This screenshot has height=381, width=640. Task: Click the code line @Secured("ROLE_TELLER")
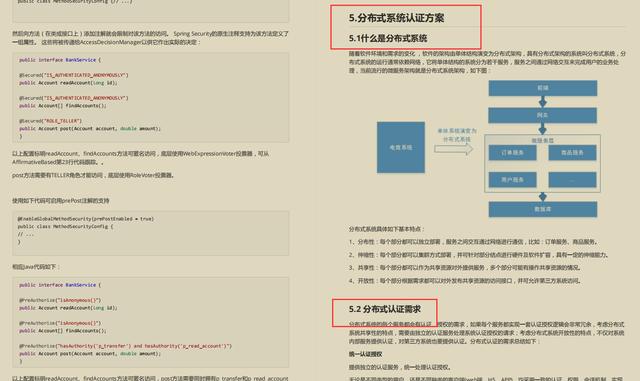50,121
